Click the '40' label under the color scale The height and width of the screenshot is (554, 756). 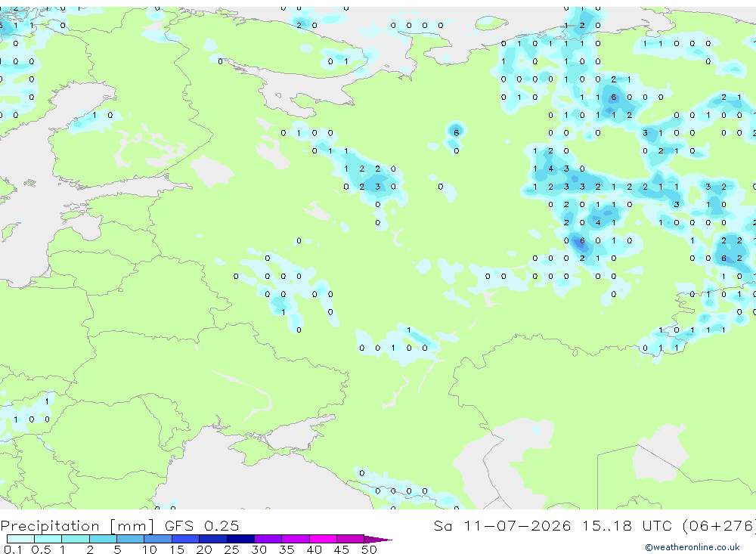click(314, 549)
